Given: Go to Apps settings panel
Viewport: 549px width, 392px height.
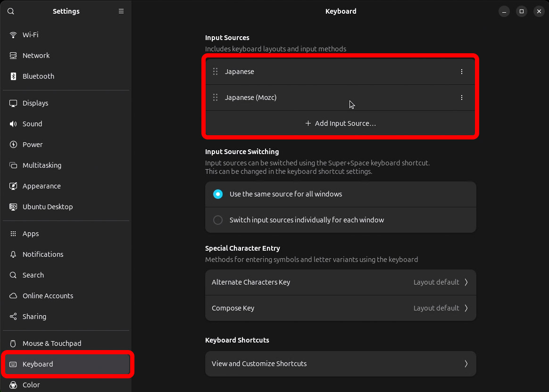Looking at the screenshot, I should coord(66,234).
